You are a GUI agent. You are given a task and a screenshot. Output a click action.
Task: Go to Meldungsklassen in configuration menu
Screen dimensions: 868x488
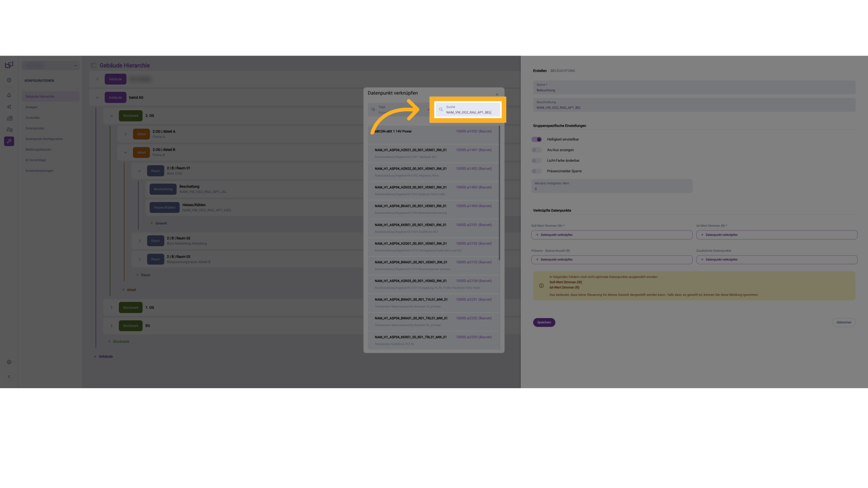click(x=38, y=150)
